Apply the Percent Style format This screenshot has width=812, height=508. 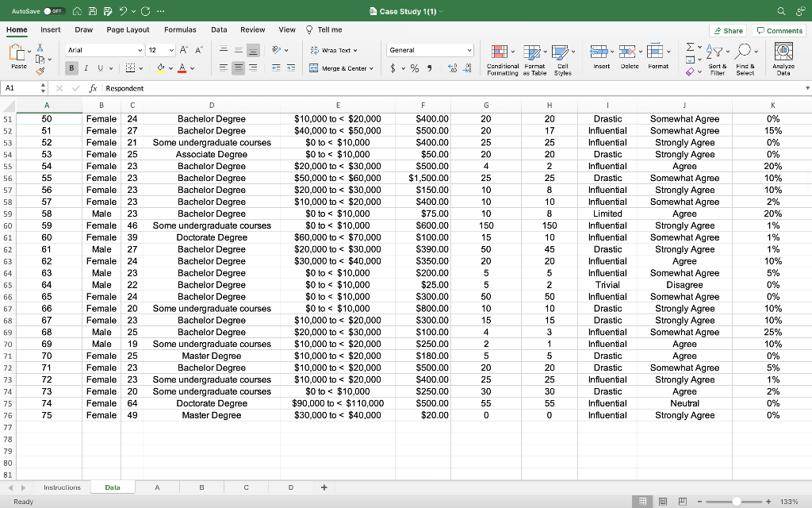click(412, 68)
